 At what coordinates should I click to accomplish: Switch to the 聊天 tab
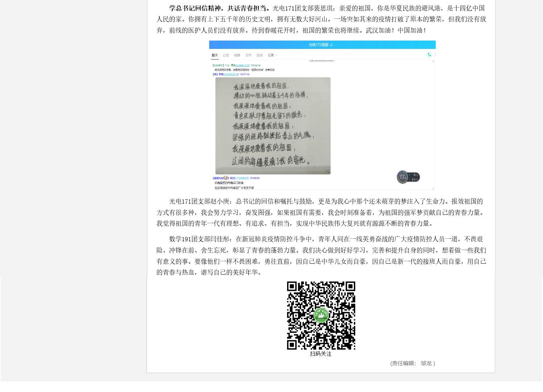[x=215, y=55]
